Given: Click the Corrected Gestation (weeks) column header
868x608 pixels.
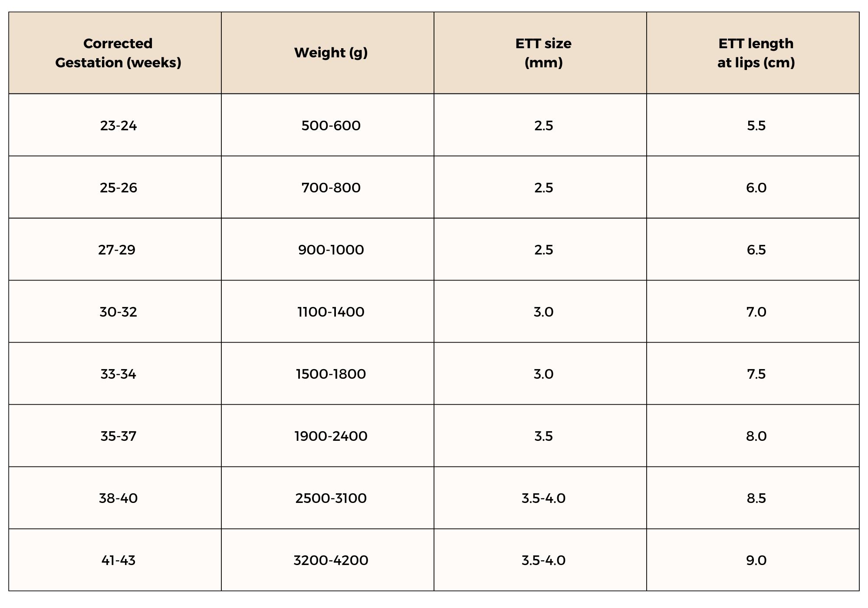Looking at the screenshot, I should point(118,53).
